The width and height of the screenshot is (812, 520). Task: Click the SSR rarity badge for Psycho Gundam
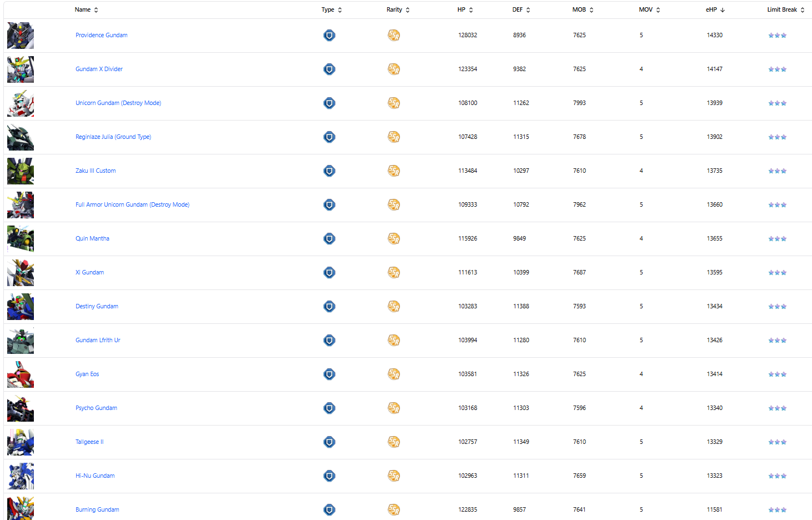[394, 408]
